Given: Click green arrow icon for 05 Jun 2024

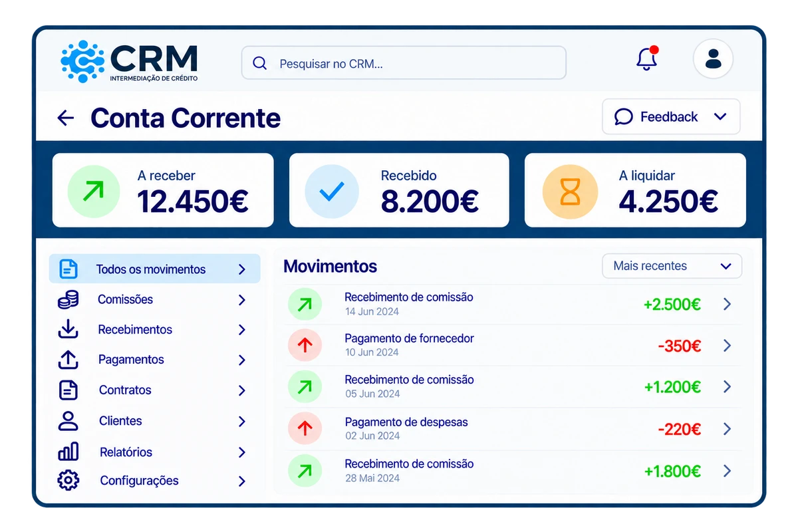Looking at the screenshot, I should tap(305, 387).
